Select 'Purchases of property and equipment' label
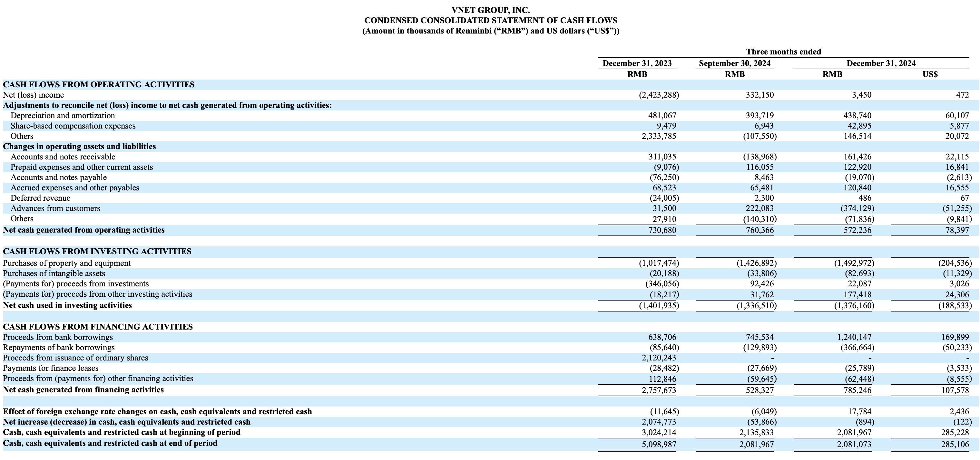 coord(67,263)
